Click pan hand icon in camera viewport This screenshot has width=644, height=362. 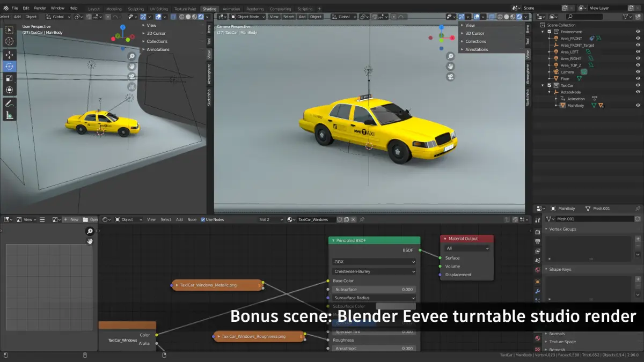coord(450,67)
